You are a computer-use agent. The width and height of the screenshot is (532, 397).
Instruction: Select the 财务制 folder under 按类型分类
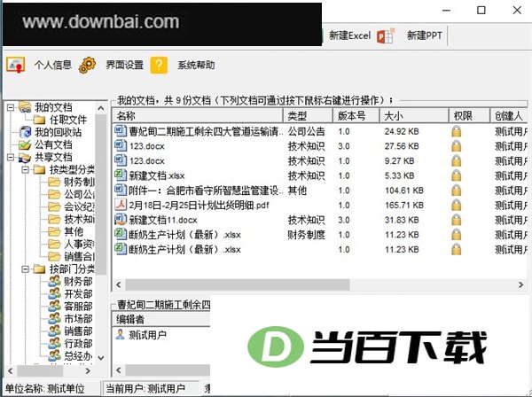[x=72, y=182]
